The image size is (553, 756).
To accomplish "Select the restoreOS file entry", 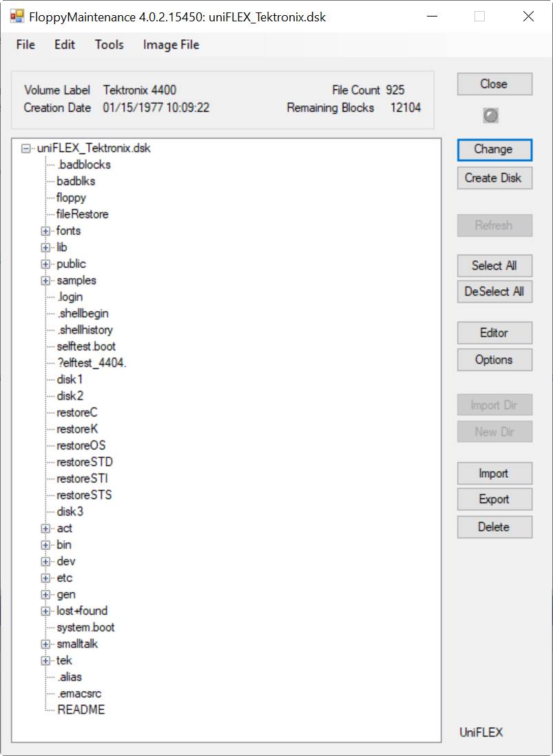I will point(81,445).
